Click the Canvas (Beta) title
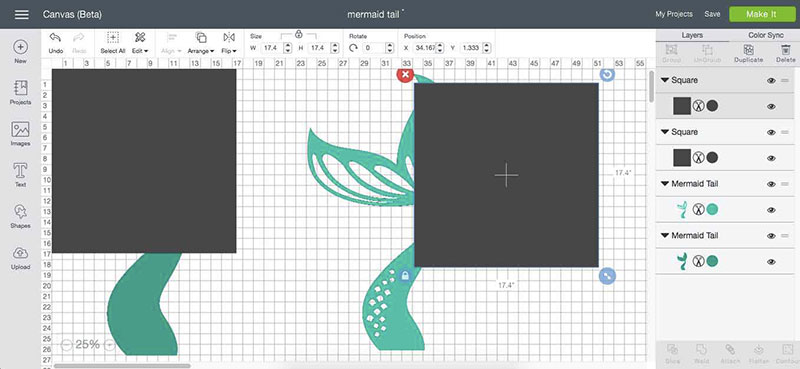The image size is (800, 369). click(x=72, y=15)
